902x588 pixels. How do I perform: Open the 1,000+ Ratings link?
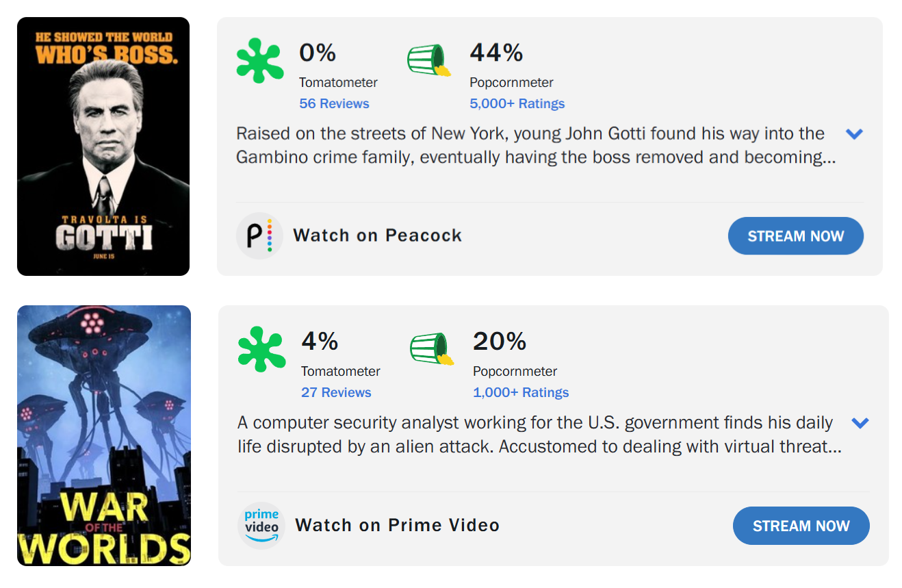pos(521,392)
